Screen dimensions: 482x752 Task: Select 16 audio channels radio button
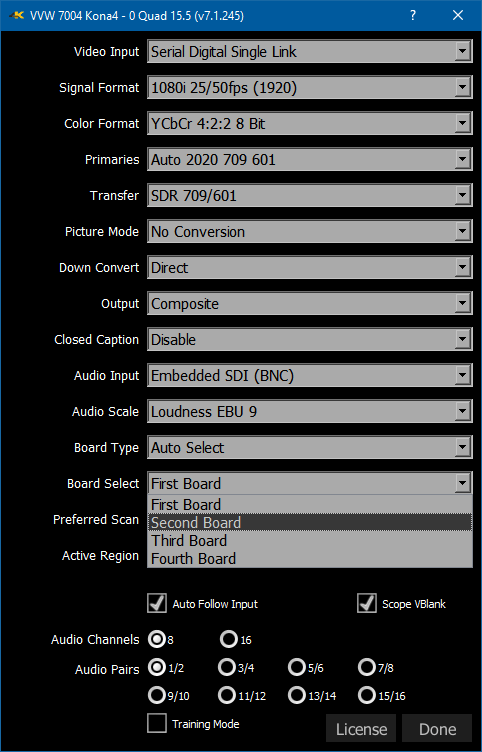tap(229, 639)
